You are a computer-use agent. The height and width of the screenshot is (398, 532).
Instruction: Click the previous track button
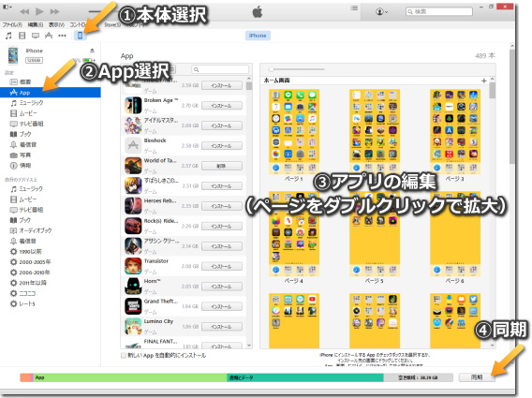pos(24,11)
